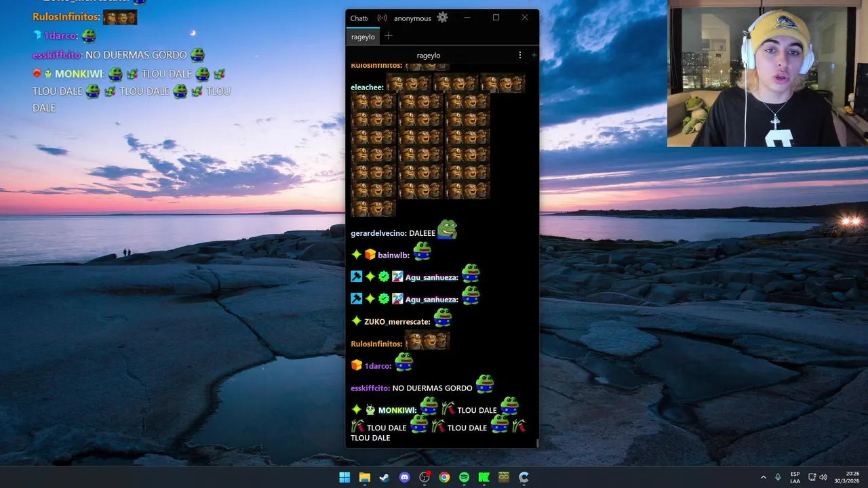Switch to the rageylo tab
This screenshot has height=488, width=868.
coord(363,37)
